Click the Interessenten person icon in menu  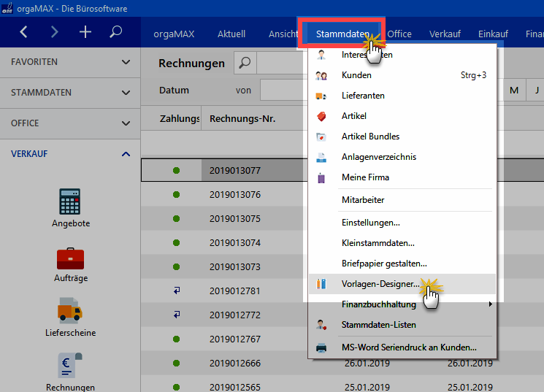click(321, 55)
